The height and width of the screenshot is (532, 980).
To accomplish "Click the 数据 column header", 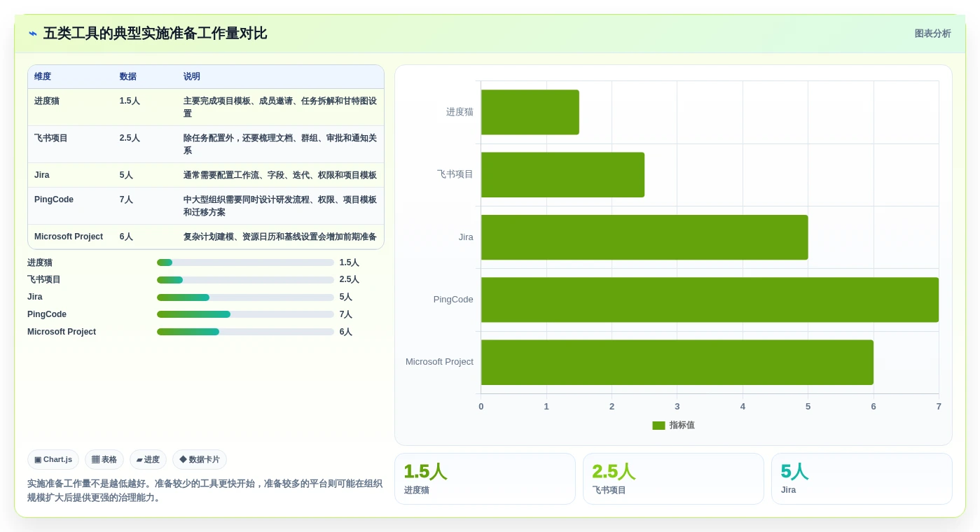I will tap(128, 76).
